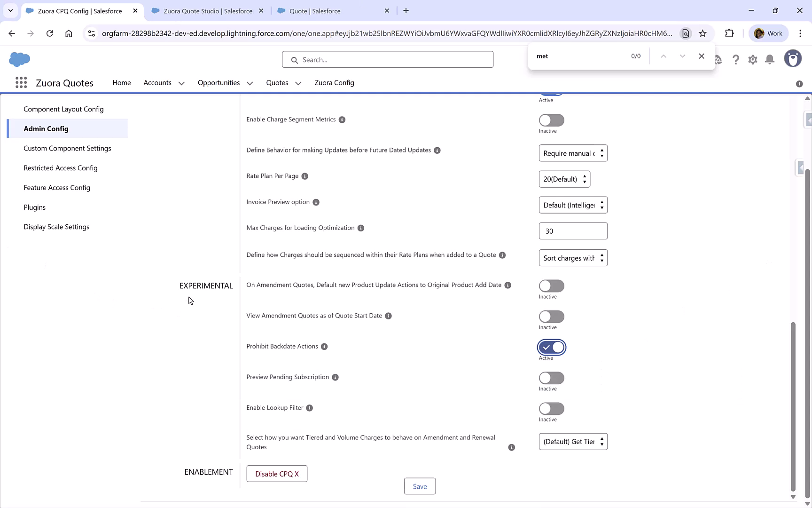The width and height of the screenshot is (812, 508).
Task: Click the magnifier search icon in the search bar
Action: (x=295, y=59)
